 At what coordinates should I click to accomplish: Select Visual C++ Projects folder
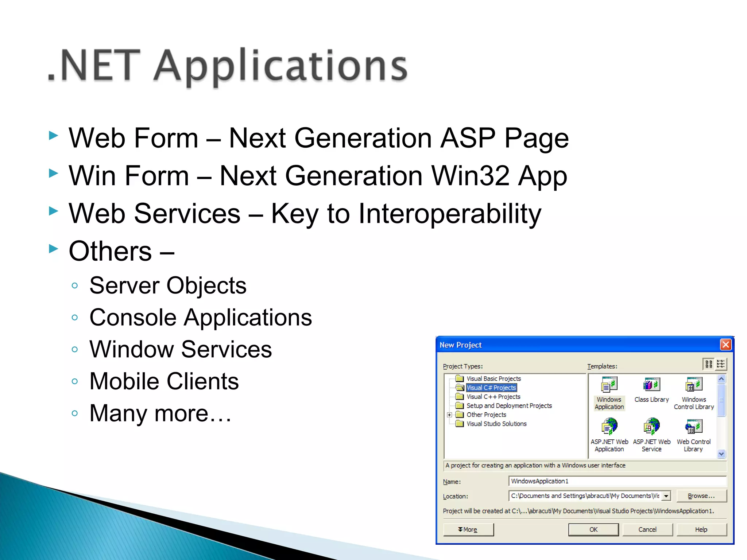(x=493, y=397)
